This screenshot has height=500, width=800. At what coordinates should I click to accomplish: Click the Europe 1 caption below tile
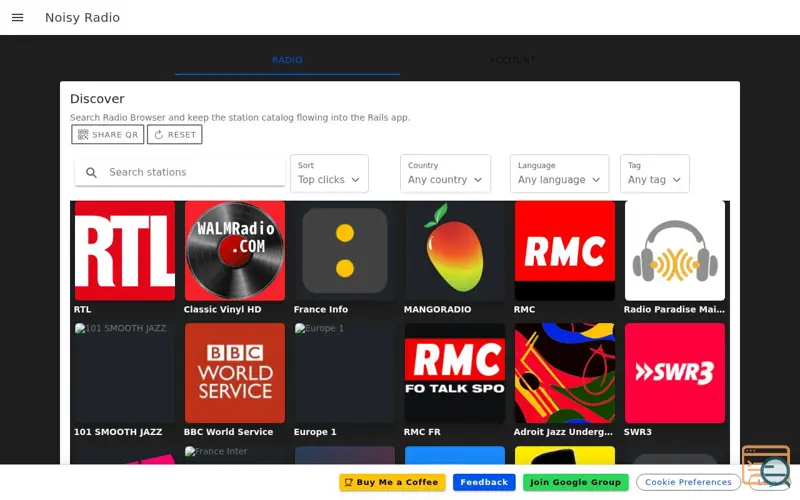click(x=315, y=432)
